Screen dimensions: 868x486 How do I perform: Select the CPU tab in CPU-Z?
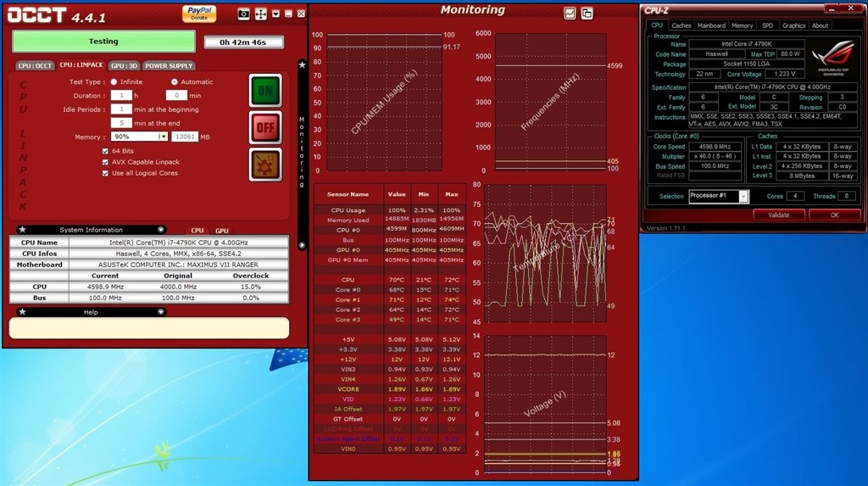[657, 25]
